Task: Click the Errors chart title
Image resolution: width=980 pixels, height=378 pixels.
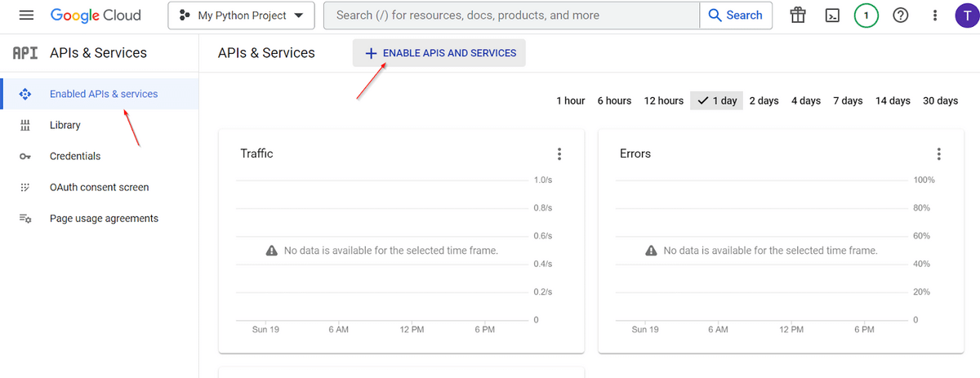Action: (x=635, y=153)
